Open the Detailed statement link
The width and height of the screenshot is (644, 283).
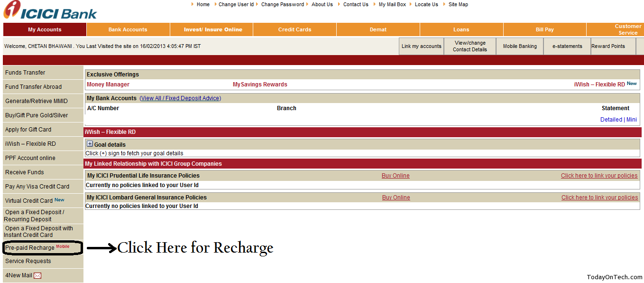tap(611, 120)
